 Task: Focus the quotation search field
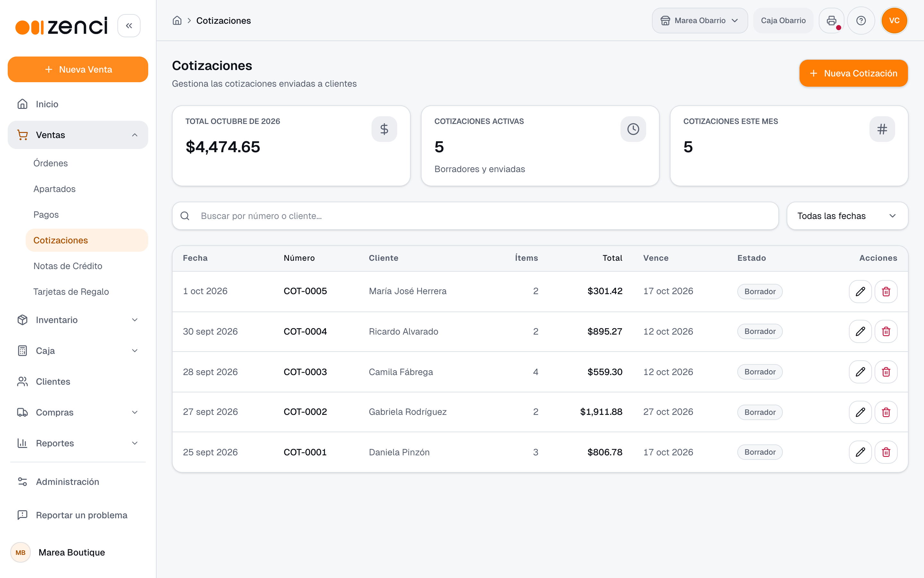[475, 216]
